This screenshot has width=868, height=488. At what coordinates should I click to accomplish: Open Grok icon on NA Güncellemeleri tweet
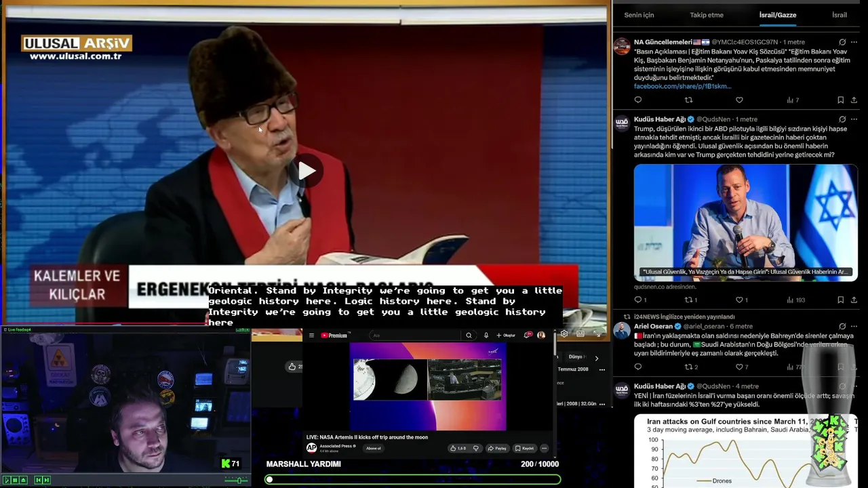[x=842, y=42]
